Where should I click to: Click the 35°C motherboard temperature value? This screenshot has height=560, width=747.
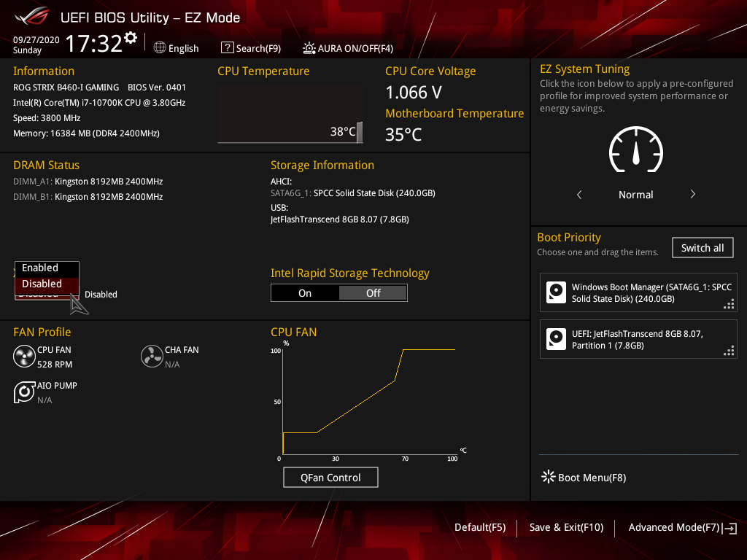(403, 135)
